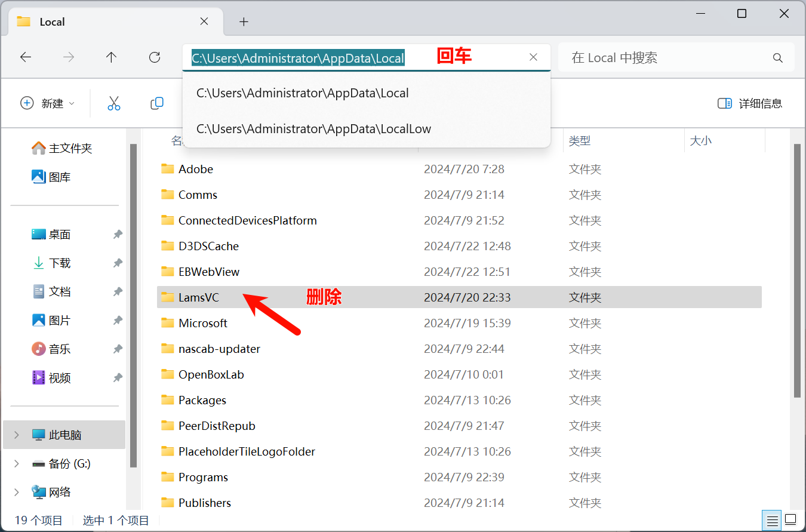
Task: Toggle the details pane (详细信息)
Action: (750, 103)
